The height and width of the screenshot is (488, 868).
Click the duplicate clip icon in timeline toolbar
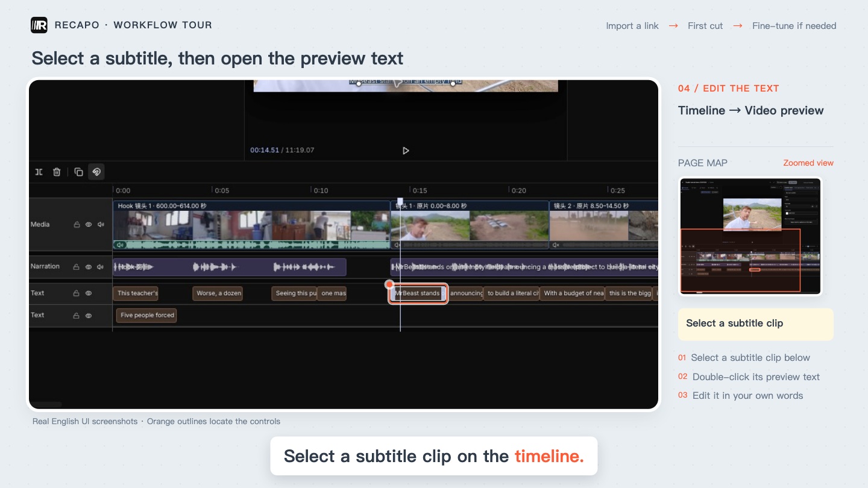[x=78, y=172]
